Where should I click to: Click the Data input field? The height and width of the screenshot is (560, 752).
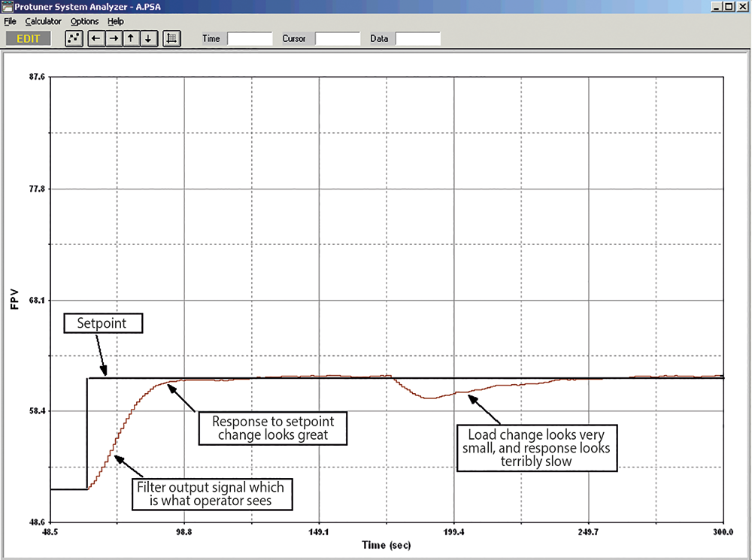coord(417,39)
